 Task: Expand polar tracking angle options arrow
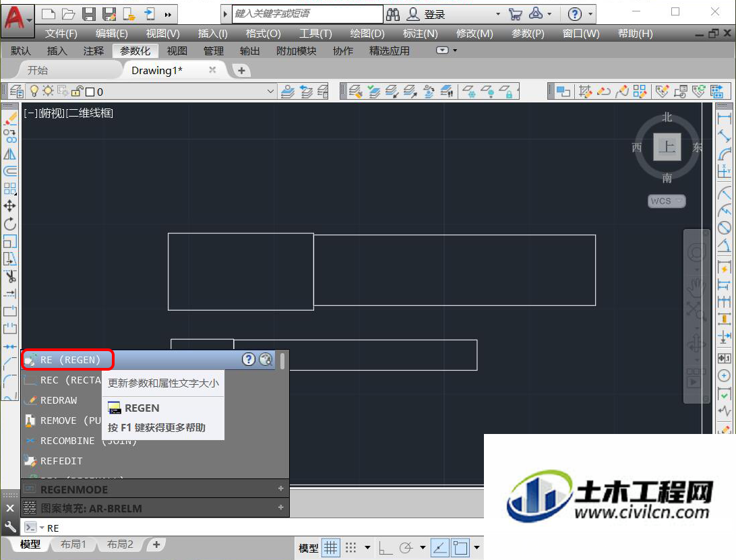pos(423,548)
